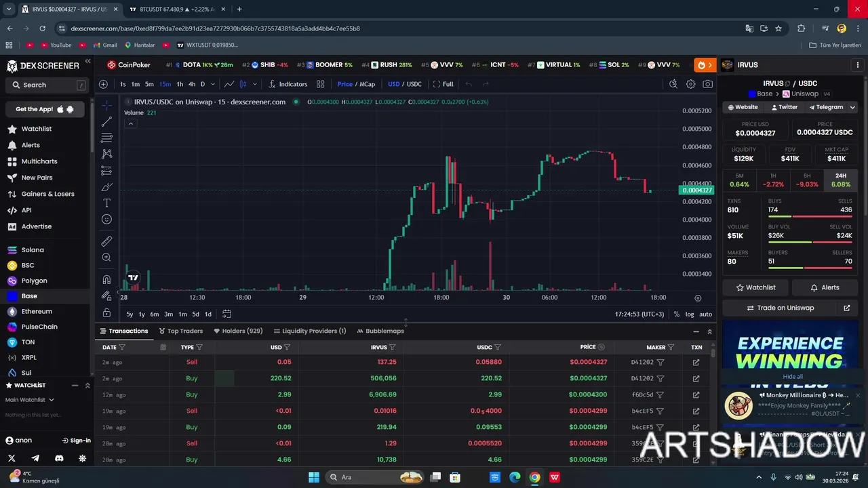The image size is (868, 488).
Task: Select the XABCD pattern tool
Action: (106, 154)
